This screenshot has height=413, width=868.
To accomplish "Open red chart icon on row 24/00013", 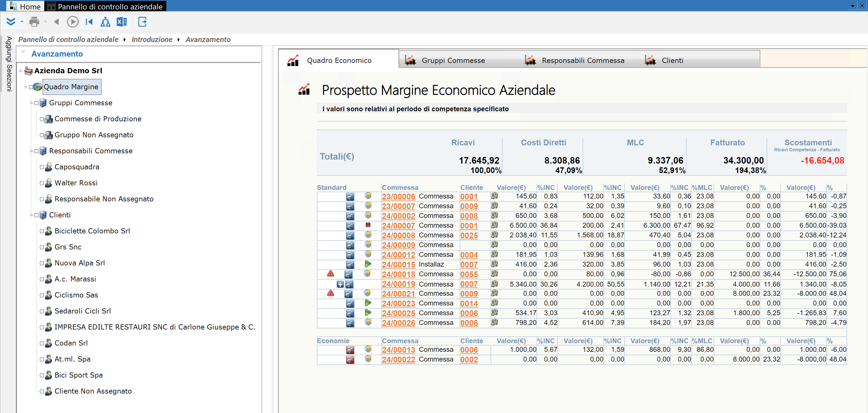I will click(x=350, y=350).
